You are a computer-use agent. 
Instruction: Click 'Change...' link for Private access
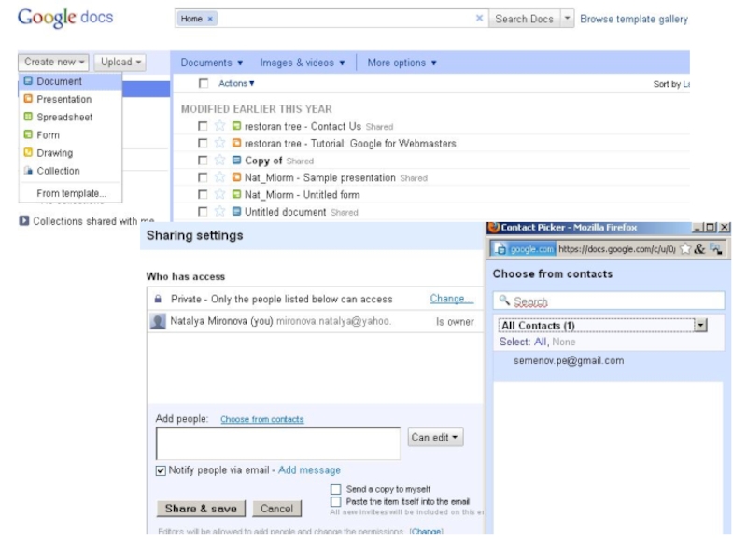tap(451, 299)
